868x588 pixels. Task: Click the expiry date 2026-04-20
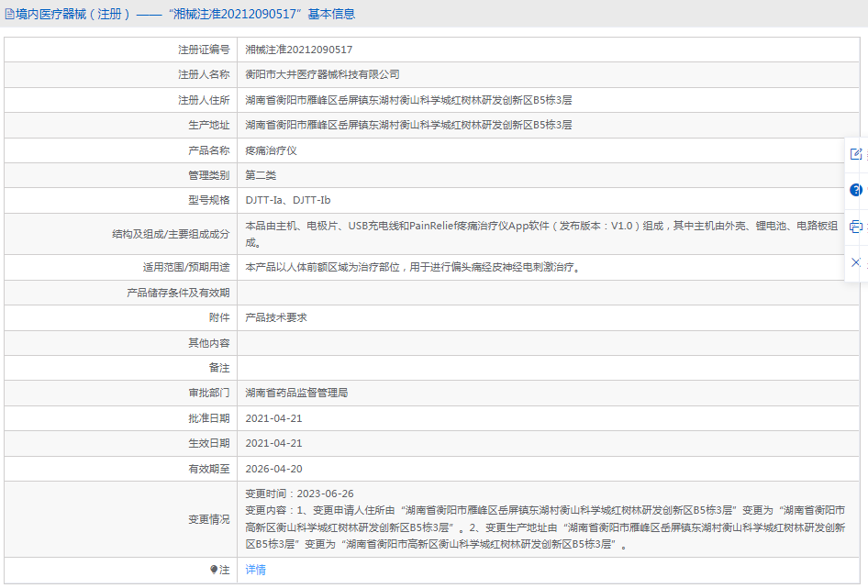coord(274,469)
